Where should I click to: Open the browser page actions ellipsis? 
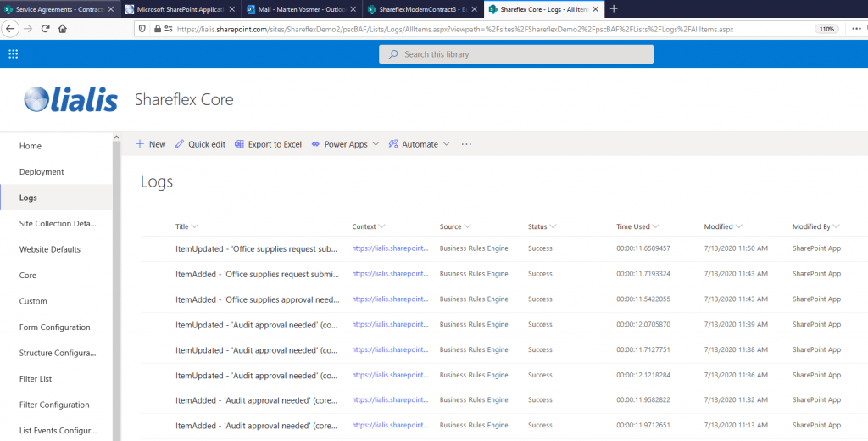pyautogui.click(x=856, y=29)
